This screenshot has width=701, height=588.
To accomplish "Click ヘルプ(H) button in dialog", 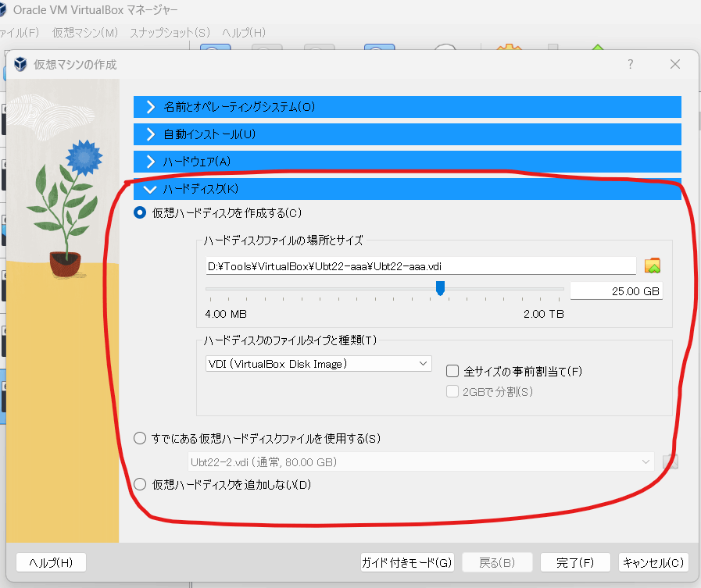I will click(x=51, y=562).
